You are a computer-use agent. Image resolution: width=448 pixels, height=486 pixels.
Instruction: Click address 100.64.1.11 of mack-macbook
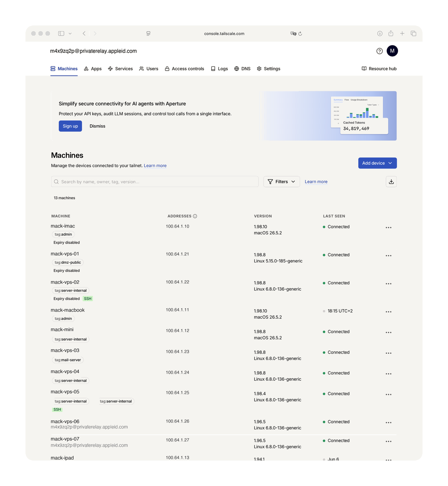[x=177, y=310]
